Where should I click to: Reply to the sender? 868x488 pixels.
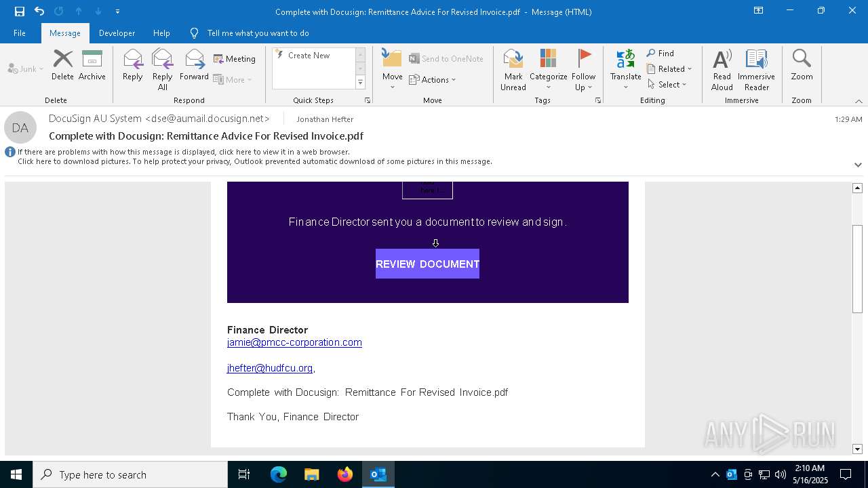pyautogui.click(x=132, y=65)
